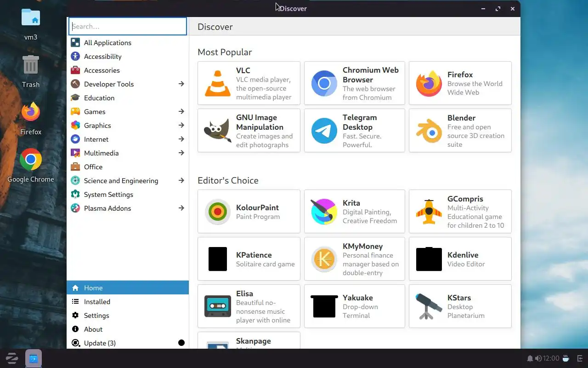This screenshot has height=368, width=588.
Task: Click the About info icon
Action: 75,329
